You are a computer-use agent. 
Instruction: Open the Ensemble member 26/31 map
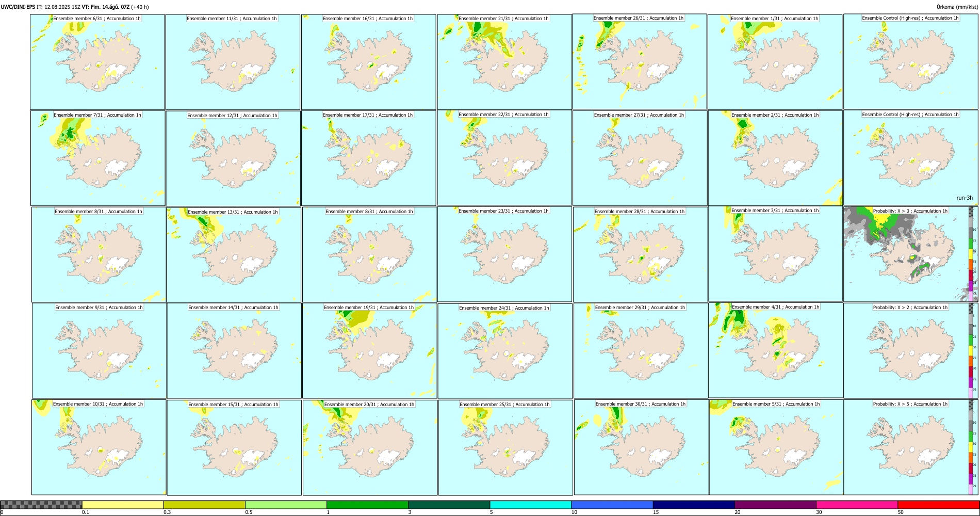[x=639, y=61]
